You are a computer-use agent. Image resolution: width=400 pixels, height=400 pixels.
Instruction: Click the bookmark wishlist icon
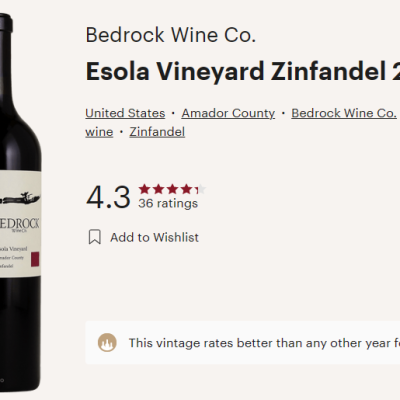95,237
